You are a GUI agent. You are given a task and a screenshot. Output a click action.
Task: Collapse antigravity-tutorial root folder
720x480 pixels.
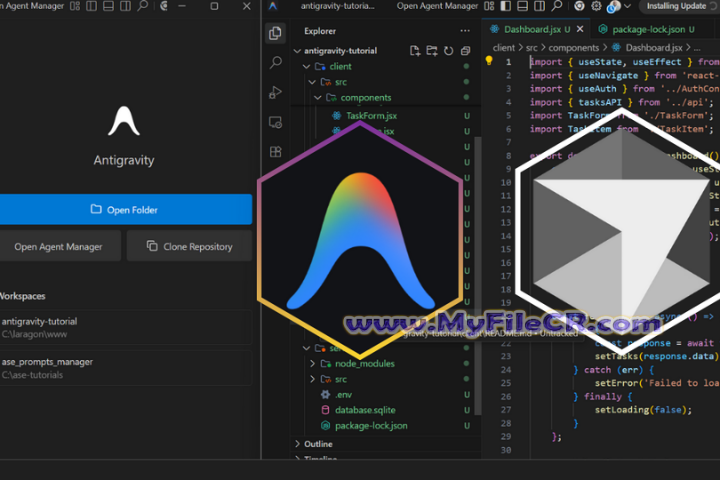point(297,51)
